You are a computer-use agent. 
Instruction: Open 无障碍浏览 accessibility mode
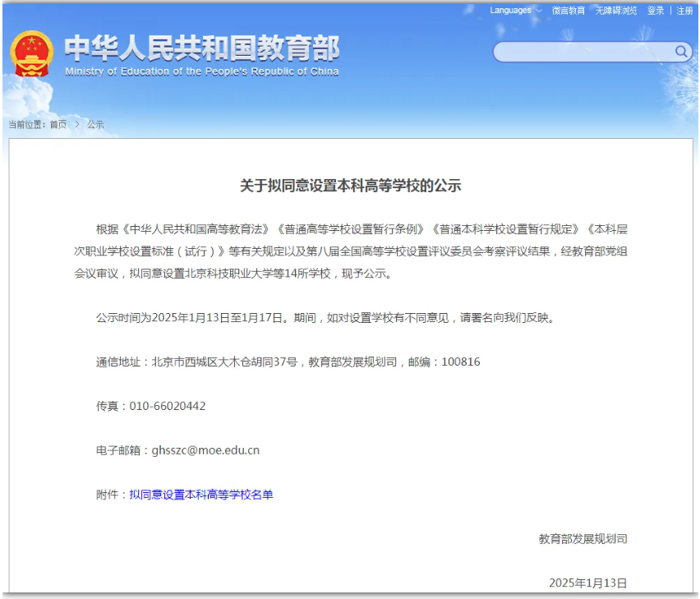[616, 10]
